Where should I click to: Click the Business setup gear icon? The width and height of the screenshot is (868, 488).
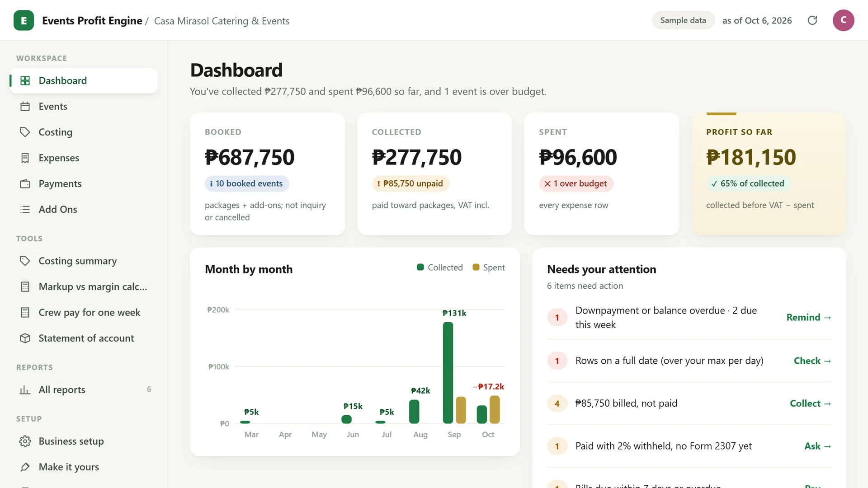(25, 441)
